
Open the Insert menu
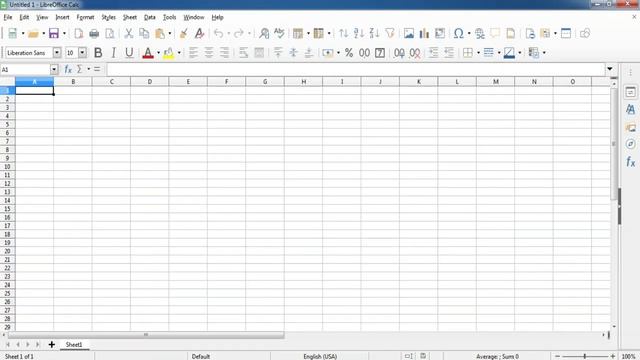coord(62,17)
